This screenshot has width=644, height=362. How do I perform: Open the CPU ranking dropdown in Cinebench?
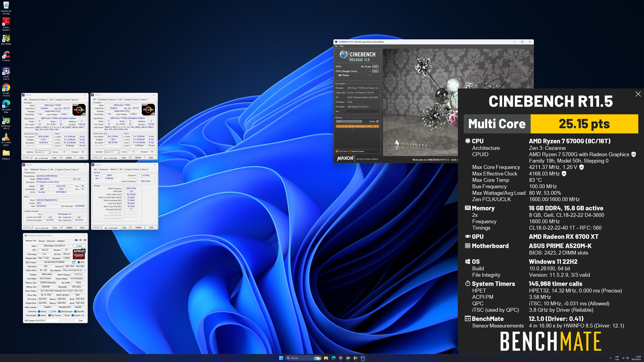tap(349, 121)
